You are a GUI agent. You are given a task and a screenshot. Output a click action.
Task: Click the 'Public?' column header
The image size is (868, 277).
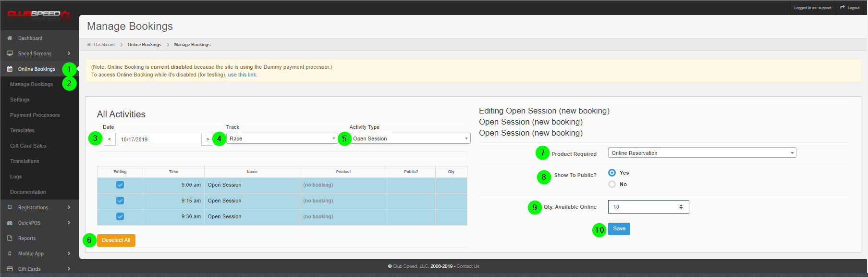(x=411, y=172)
